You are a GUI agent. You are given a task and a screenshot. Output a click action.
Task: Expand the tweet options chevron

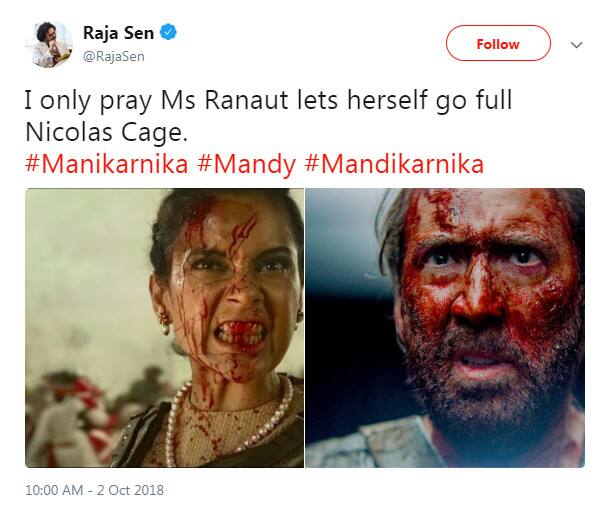point(576,45)
